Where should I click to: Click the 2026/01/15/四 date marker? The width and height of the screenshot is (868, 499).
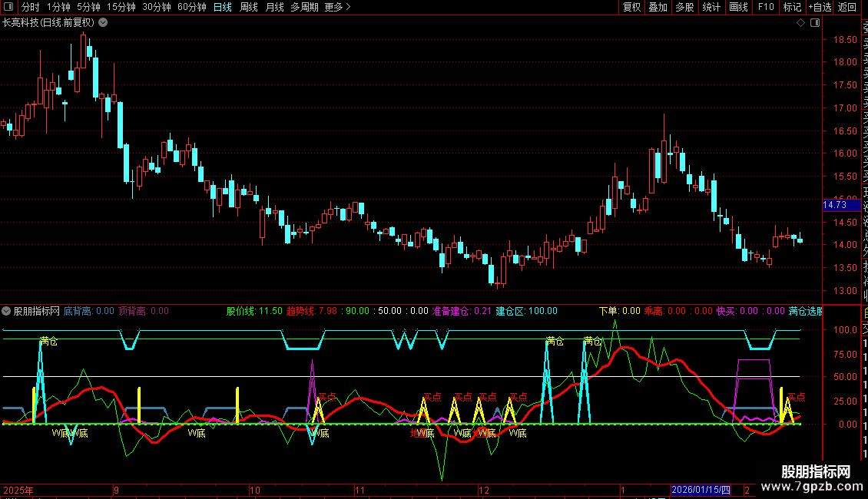(x=701, y=490)
